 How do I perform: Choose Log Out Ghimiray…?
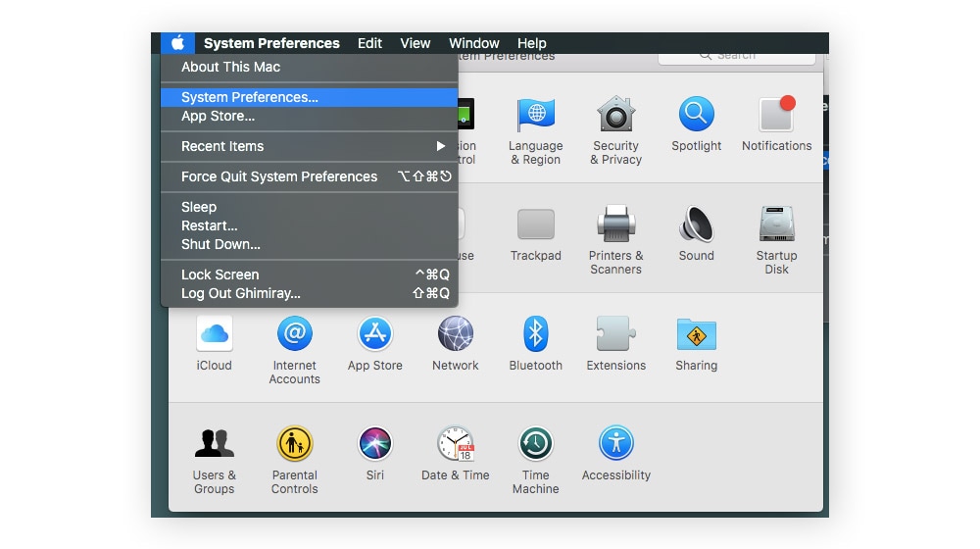(x=310, y=293)
